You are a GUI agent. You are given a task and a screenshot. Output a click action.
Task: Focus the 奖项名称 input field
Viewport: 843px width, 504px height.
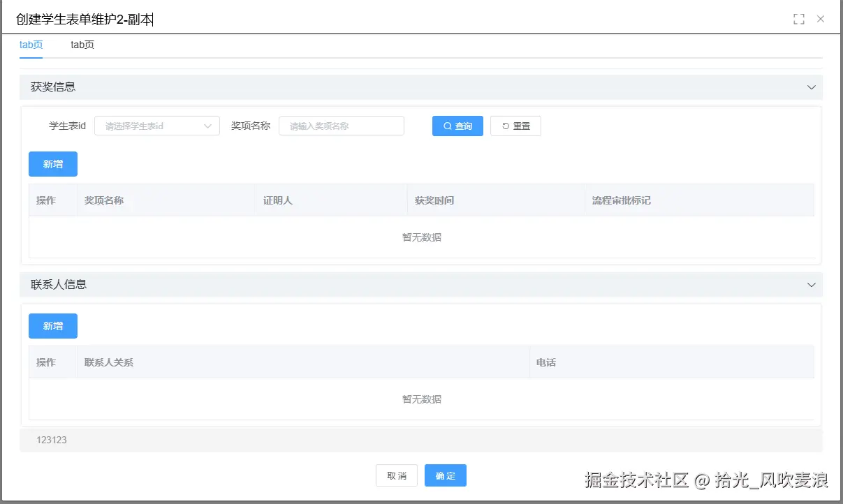342,126
